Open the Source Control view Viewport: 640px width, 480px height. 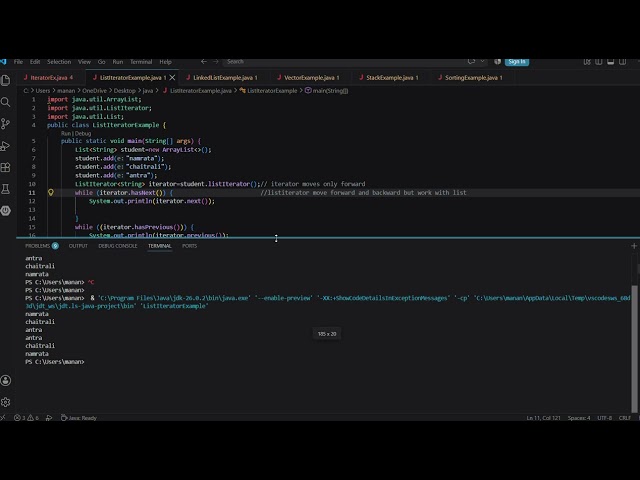pyautogui.click(x=6, y=124)
